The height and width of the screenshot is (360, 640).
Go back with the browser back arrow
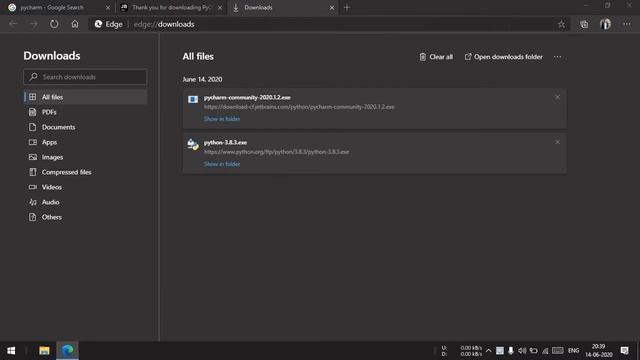coord(13,24)
